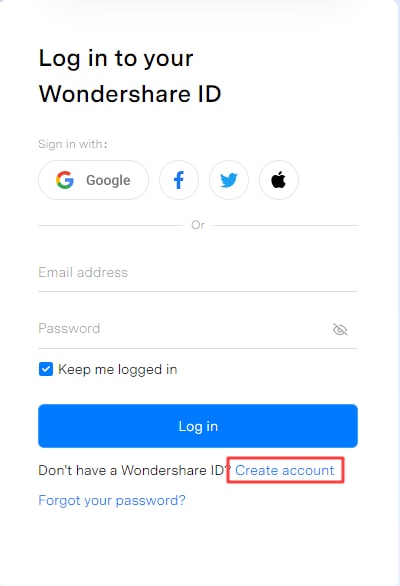Image resolution: width=400 pixels, height=586 pixels.
Task: Focus the Email address field
Action: [x=198, y=272]
